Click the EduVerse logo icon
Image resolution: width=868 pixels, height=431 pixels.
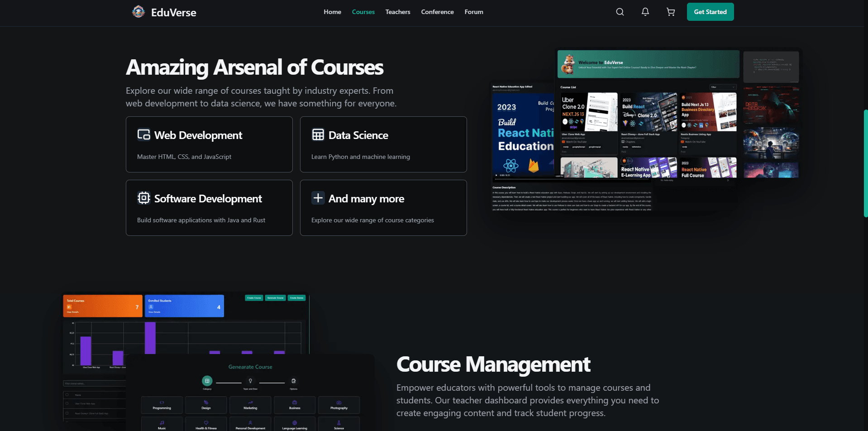click(138, 12)
